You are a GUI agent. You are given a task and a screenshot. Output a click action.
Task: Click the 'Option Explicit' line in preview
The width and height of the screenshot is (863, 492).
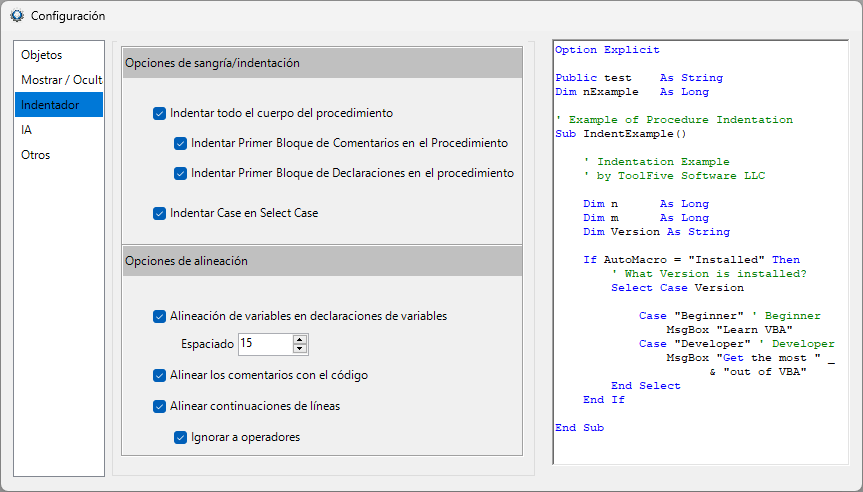tap(607, 50)
